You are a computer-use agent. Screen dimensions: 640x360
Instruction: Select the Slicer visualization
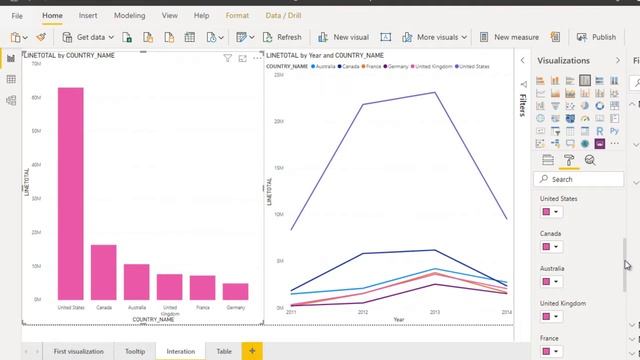coord(555,131)
